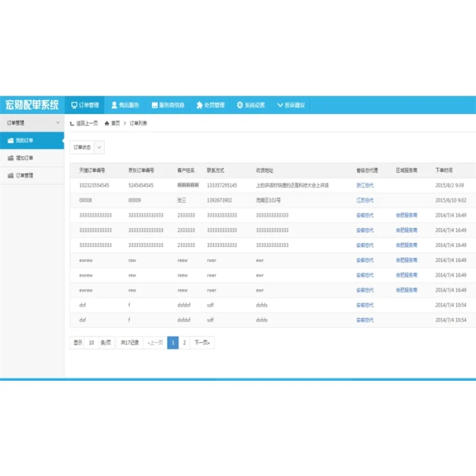
Task: Click the 我的订单 sidebar icon
Action: 11,140
